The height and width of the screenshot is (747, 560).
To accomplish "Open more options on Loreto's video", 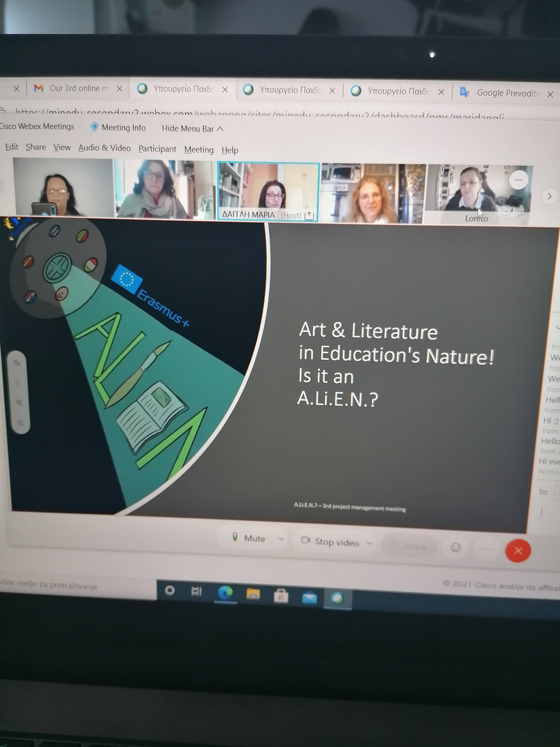I will [x=518, y=180].
